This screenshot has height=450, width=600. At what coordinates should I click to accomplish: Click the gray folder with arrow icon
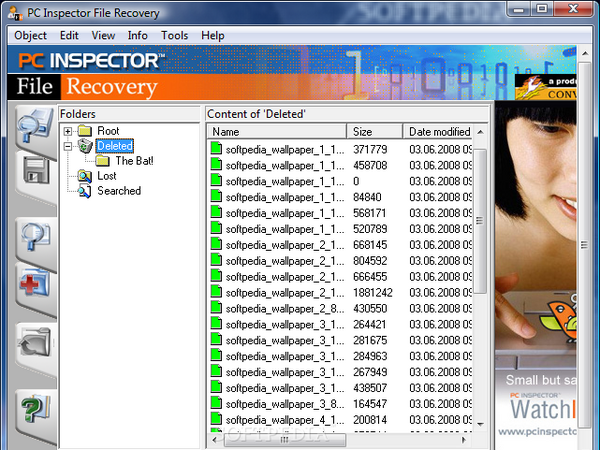click(x=35, y=342)
